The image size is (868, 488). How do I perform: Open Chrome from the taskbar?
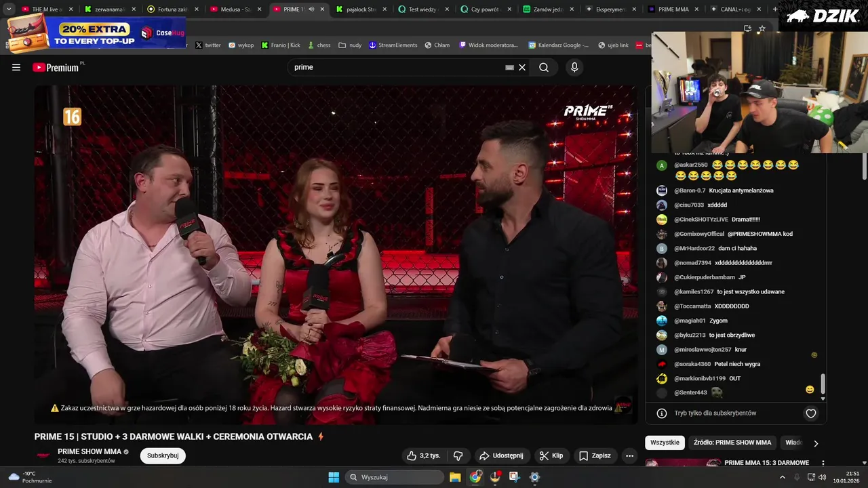475,477
